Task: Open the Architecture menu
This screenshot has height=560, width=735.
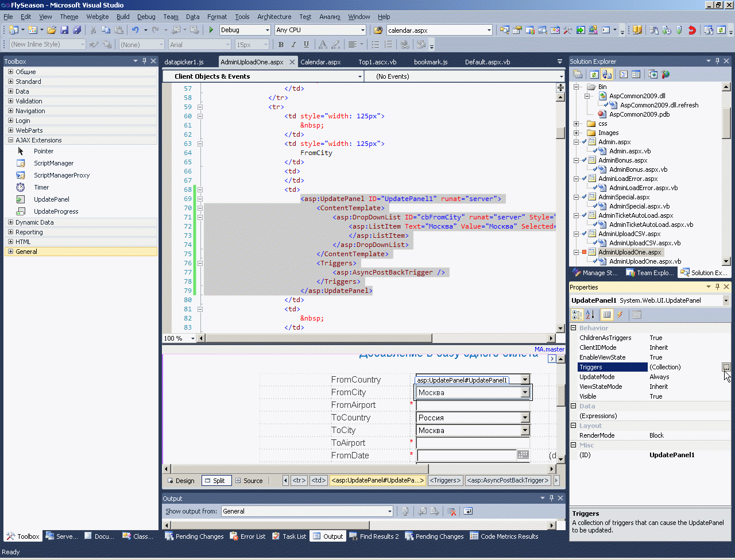Action: click(x=274, y=17)
